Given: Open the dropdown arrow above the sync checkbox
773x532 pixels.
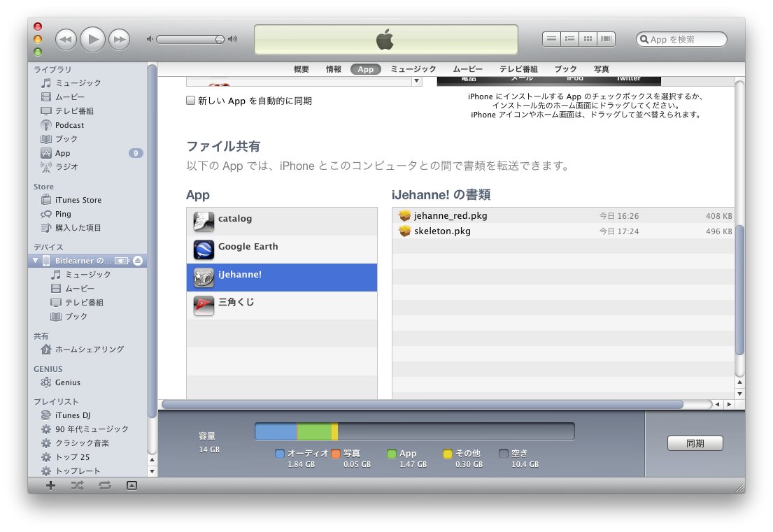Looking at the screenshot, I should 416,81.
